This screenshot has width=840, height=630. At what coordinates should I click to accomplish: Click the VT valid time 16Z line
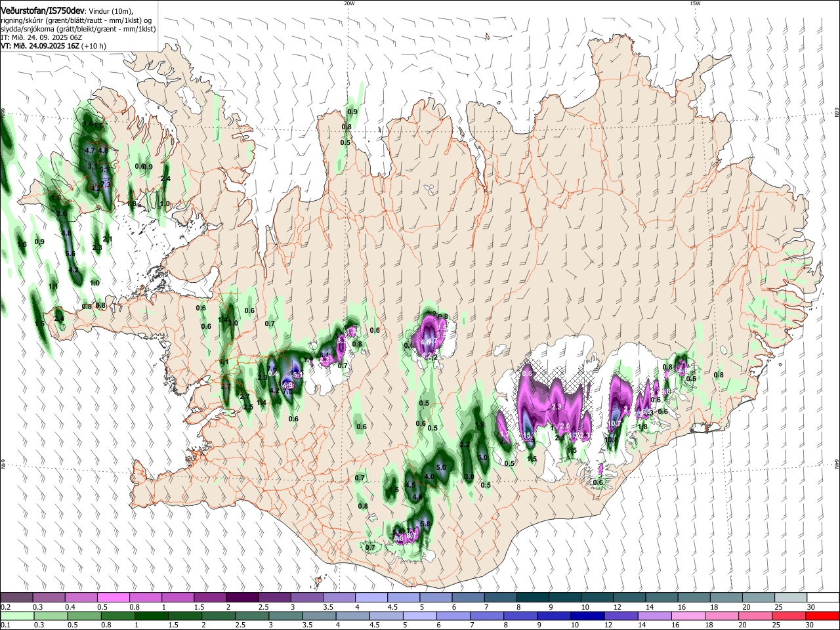[x=53, y=46]
